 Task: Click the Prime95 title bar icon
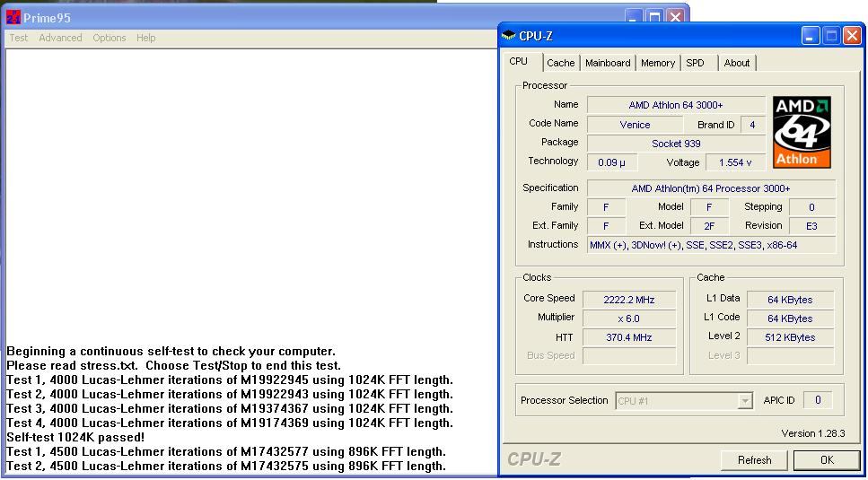[13, 17]
